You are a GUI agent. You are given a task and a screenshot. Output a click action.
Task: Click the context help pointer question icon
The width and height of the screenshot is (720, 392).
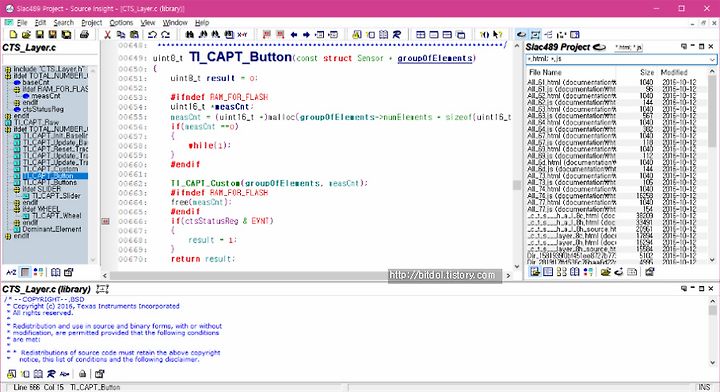pyautogui.click(x=498, y=34)
